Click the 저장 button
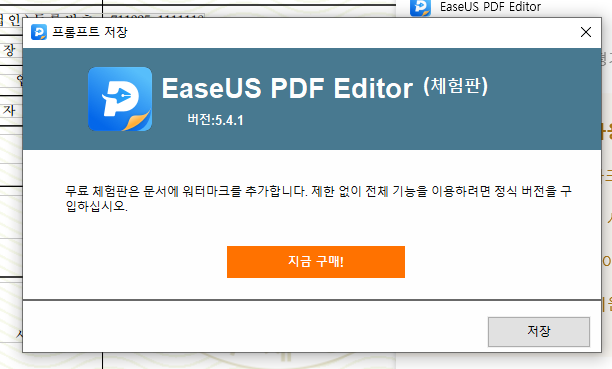The image size is (612, 369). coord(539,332)
